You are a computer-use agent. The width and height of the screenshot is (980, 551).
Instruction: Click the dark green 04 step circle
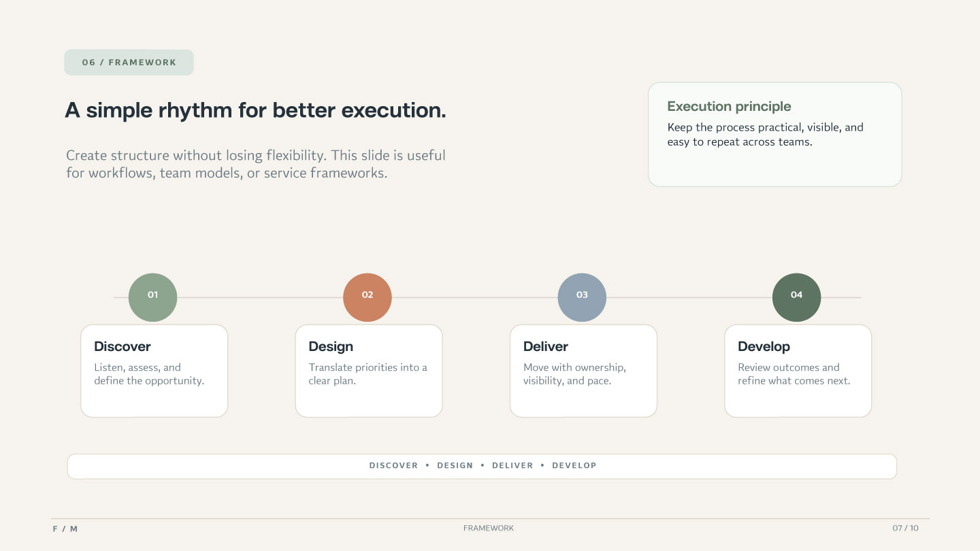click(x=797, y=297)
